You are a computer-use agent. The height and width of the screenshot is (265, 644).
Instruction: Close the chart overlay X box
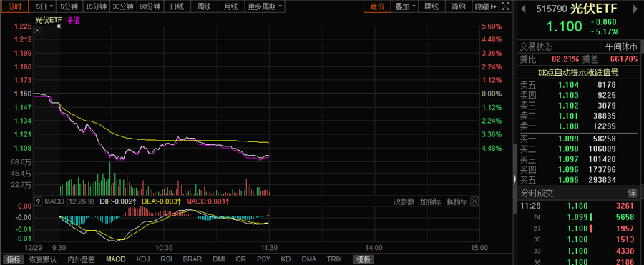tap(37, 31)
